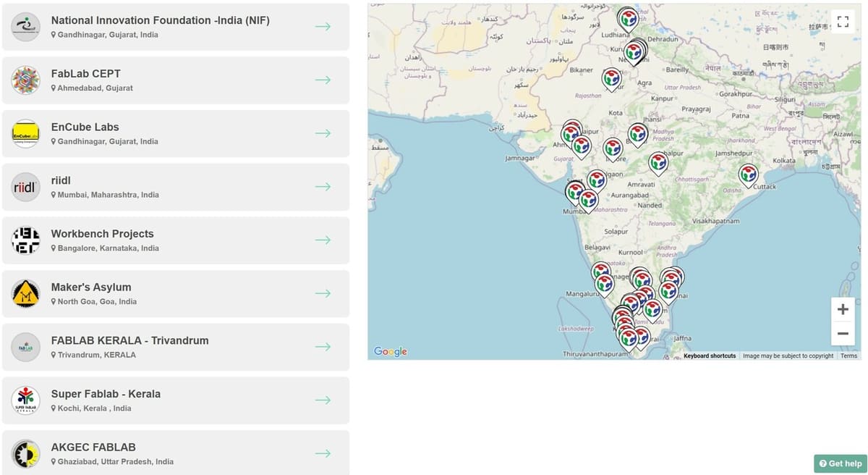Click 'Ahmedabad, Gujarat' location text
The height and width of the screenshot is (475, 868).
95,88
